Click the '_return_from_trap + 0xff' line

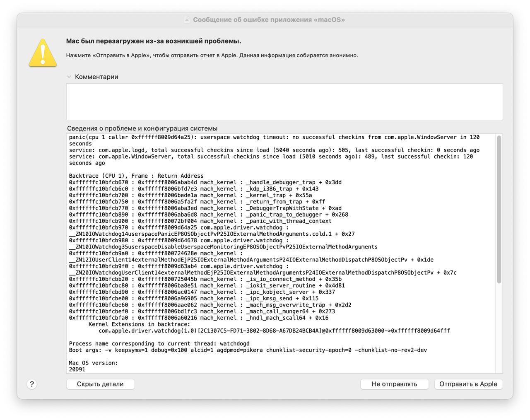pyautogui.click(x=197, y=202)
